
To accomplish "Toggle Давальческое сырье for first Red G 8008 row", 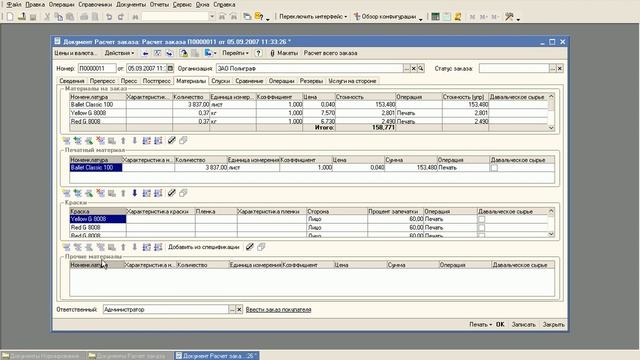I will [482, 228].
